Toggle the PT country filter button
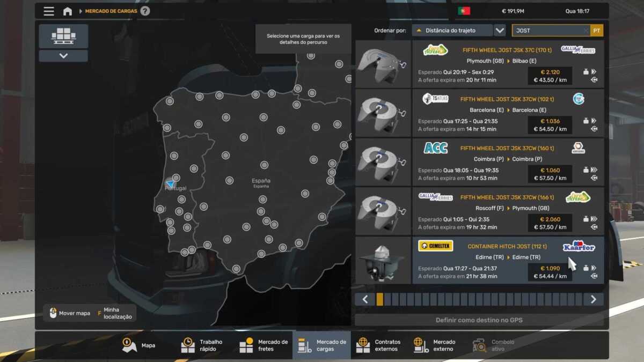 pyautogui.click(x=597, y=31)
